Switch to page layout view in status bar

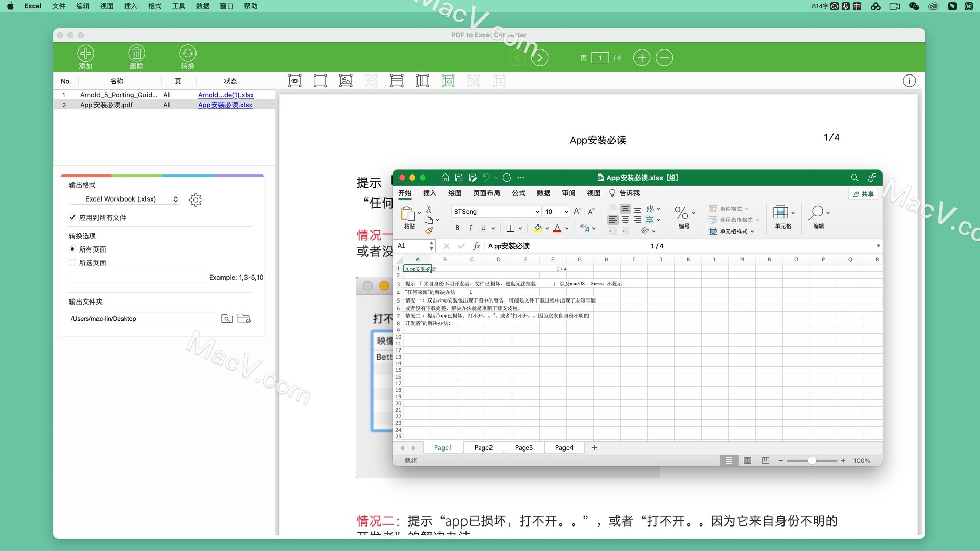pos(747,461)
